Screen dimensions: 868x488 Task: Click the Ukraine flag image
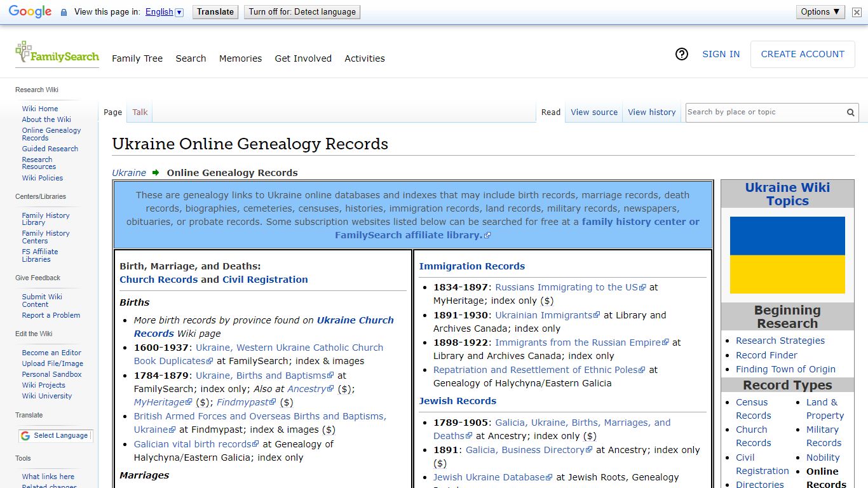(x=787, y=255)
